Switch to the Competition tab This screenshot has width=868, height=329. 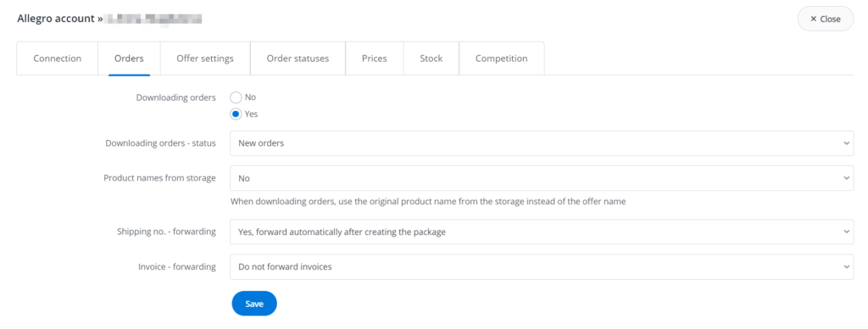(502, 59)
